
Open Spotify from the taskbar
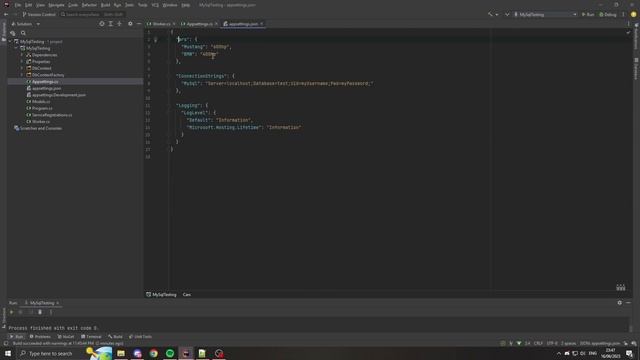[170, 353]
